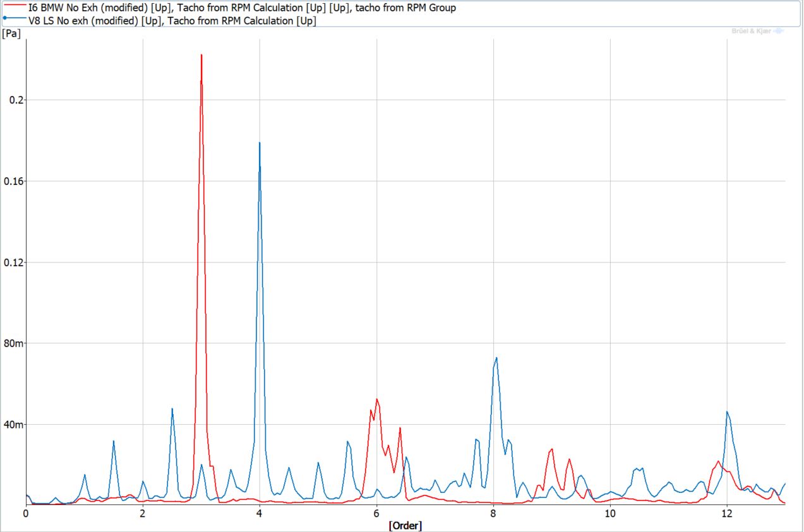Click the red I6 peak at order 6

coord(376,399)
